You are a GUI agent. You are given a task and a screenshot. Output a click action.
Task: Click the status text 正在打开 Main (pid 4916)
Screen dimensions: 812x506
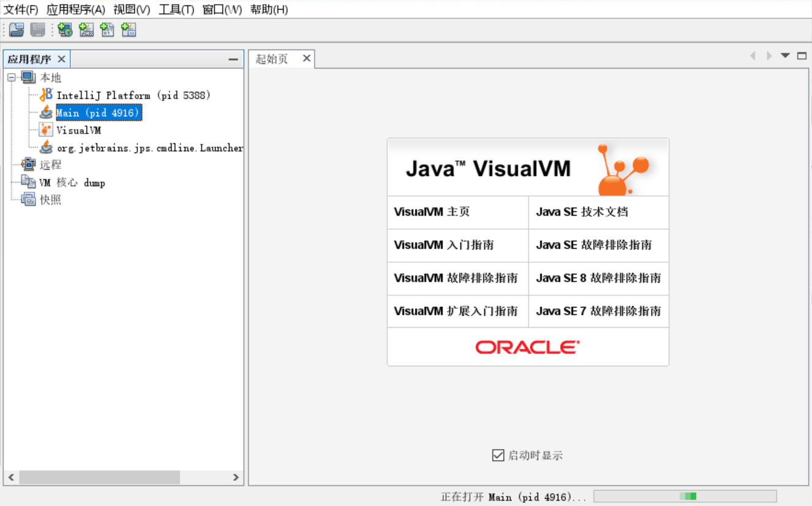(513, 497)
